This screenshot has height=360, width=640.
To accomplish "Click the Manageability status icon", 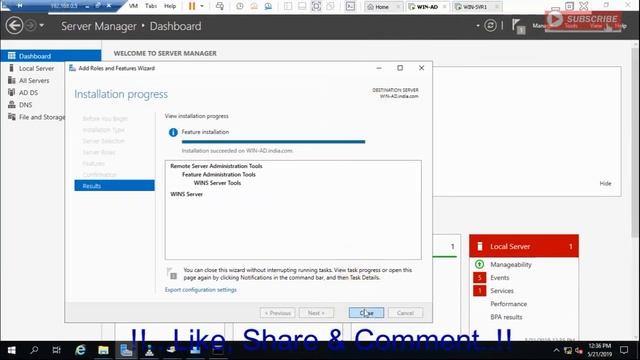I will [479, 264].
